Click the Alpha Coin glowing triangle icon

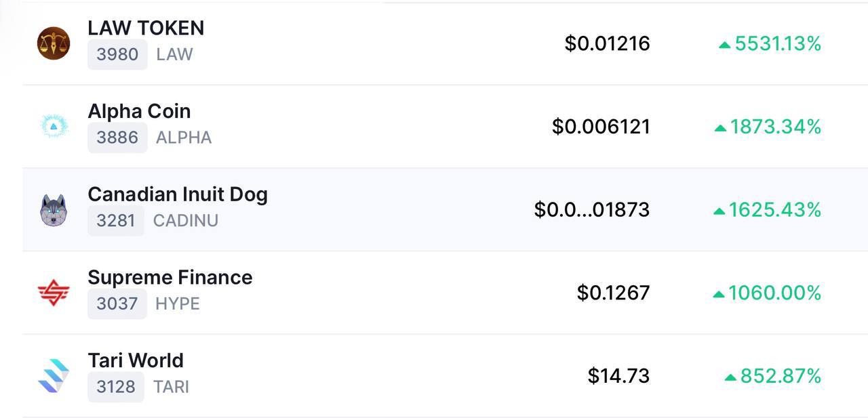click(54, 127)
